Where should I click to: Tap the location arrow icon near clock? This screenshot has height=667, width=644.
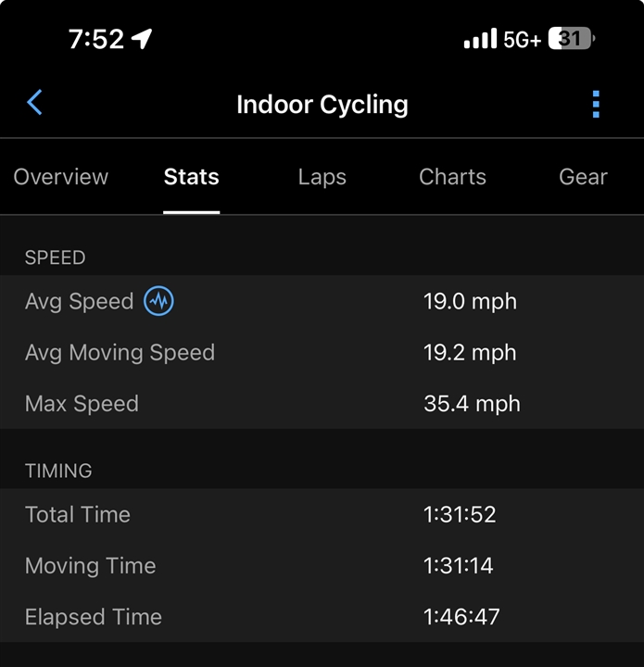point(142,39)
